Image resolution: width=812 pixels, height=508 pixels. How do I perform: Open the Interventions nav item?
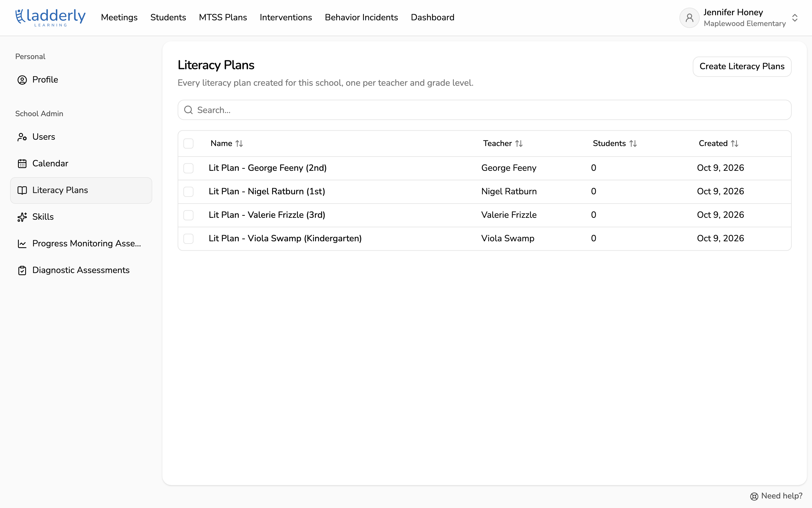coord(286,18)
